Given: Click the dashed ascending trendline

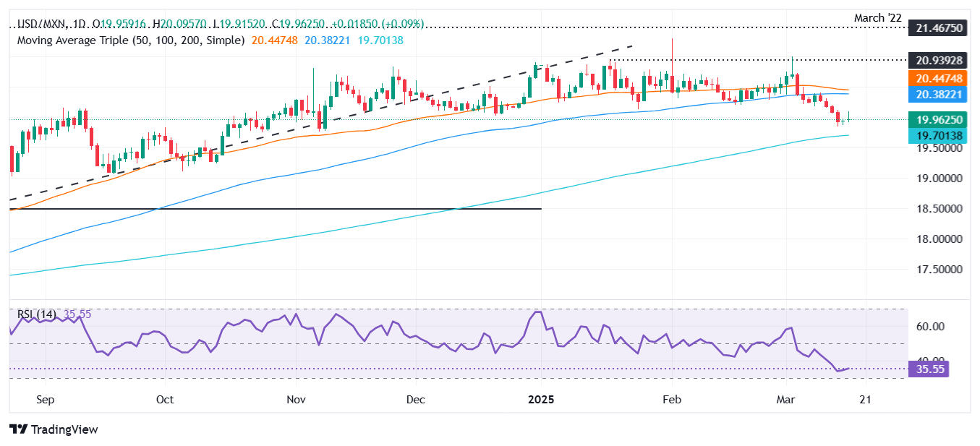Looking at the screenshot, I should tap(321, 123).
